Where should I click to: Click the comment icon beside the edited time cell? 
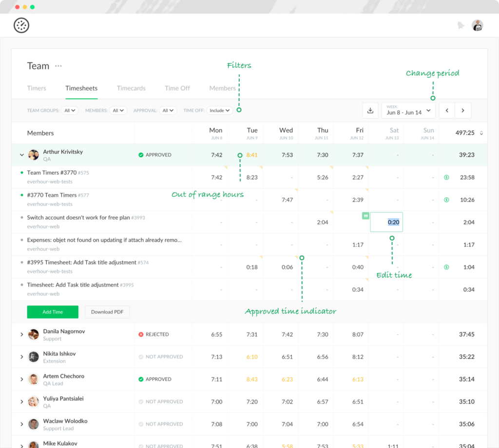[x=365, y=215]
